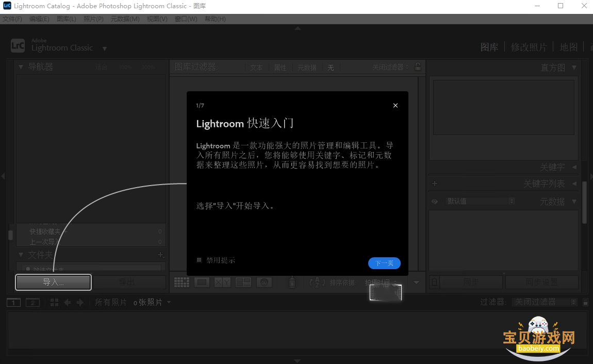
Task: Switch to 地图 module
Action: [569, 47]
